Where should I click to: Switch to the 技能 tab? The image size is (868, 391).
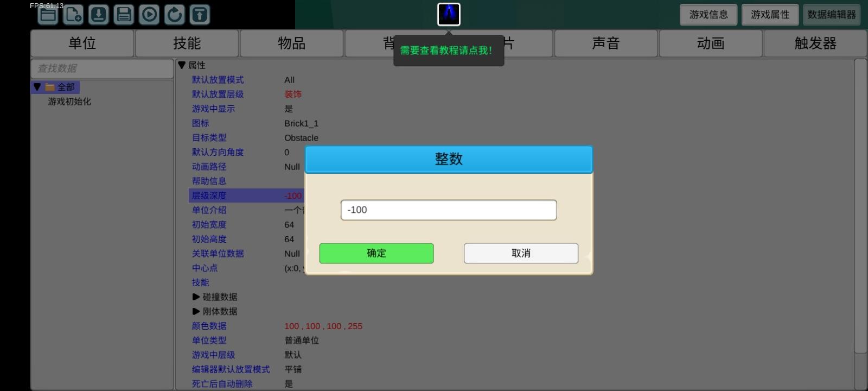pyautogui.click(x=187, y=43)
